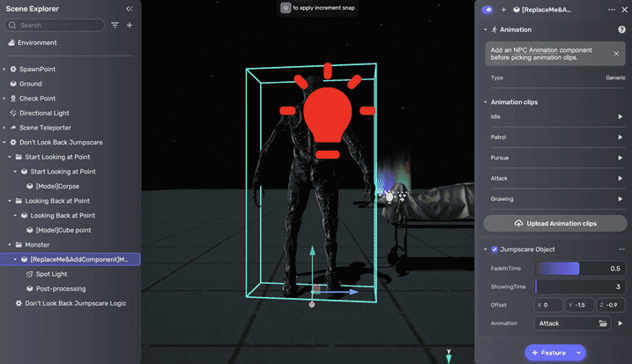This screenshot has height=364, width=632.
Task: Collapse the Animation section
Action: tap(485, 30)
